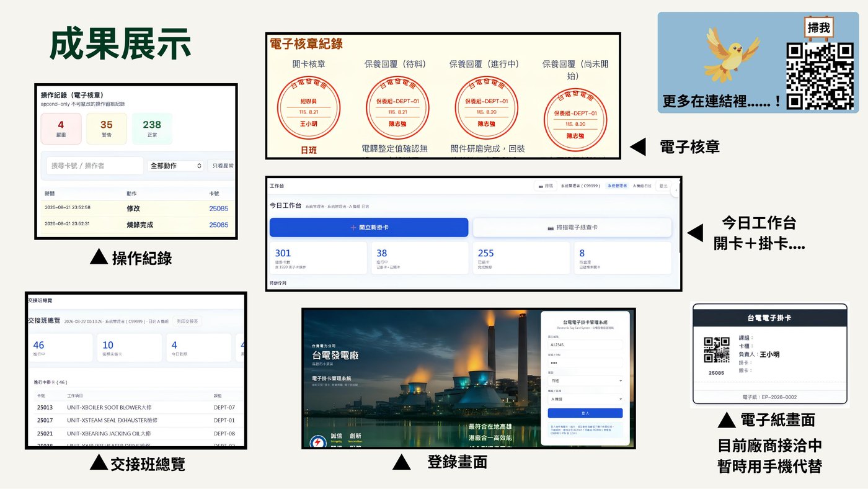The width and height of the screenshot is (868, 489).
Task: Click the 台電電子掛卡 header on e-paper card
Action: tap(769, 318)
